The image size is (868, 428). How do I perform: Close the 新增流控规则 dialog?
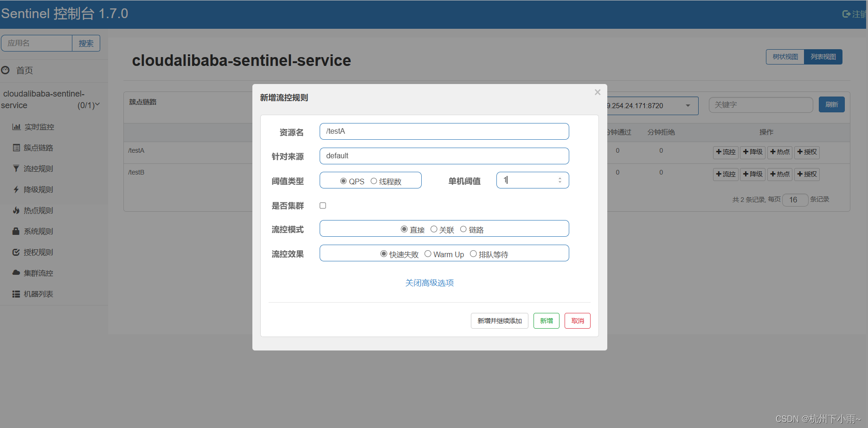[x=598, y=92]
